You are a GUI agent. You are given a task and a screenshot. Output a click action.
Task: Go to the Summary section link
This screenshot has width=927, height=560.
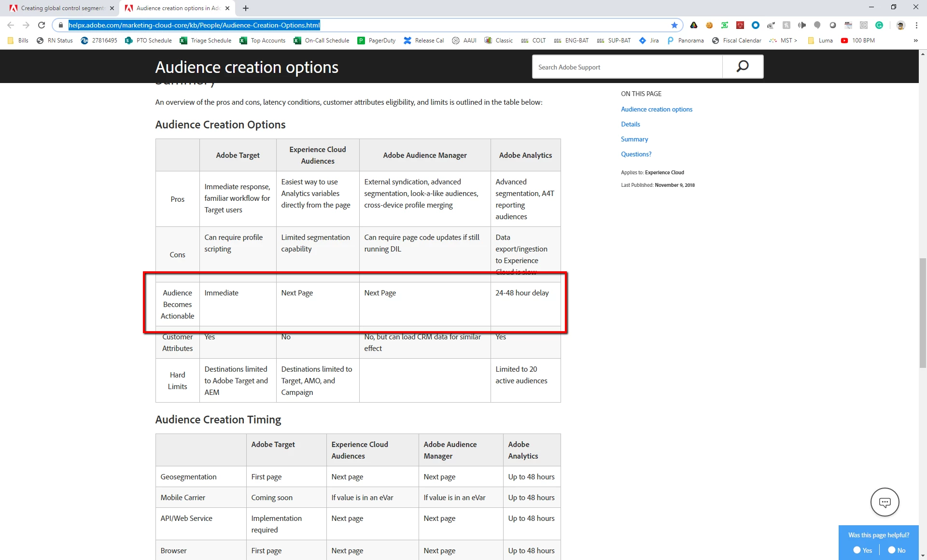634,139
